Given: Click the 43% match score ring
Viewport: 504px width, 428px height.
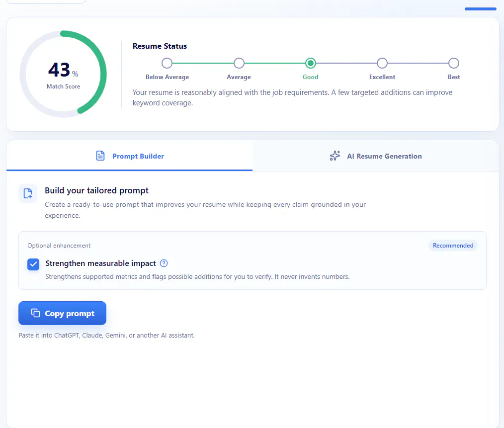Looking at the screenshot, I should click(x=63, y=74).
